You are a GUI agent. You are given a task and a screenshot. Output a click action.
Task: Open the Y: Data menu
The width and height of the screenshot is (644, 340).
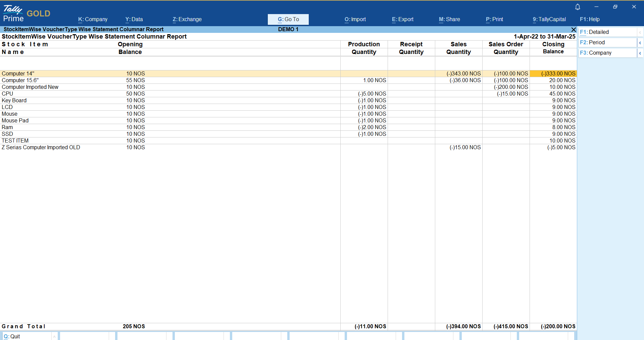(134, 19)
